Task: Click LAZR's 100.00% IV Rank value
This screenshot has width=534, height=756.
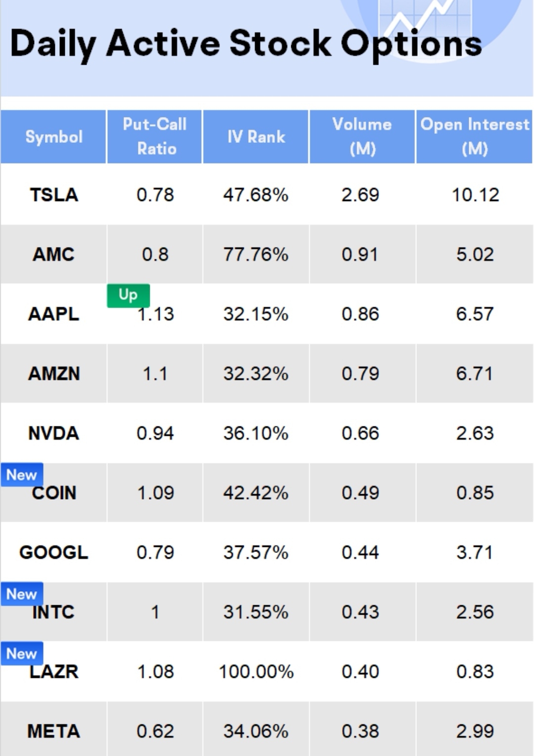Action: pos(256,672)
